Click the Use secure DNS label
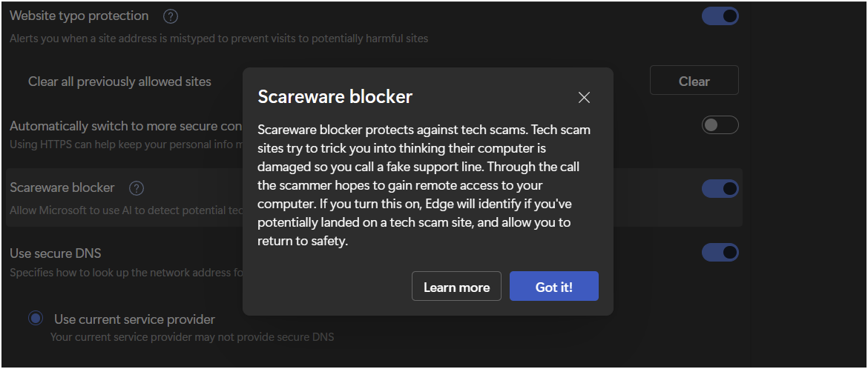This screenshot has width=868, height=369. click(56, 253)
